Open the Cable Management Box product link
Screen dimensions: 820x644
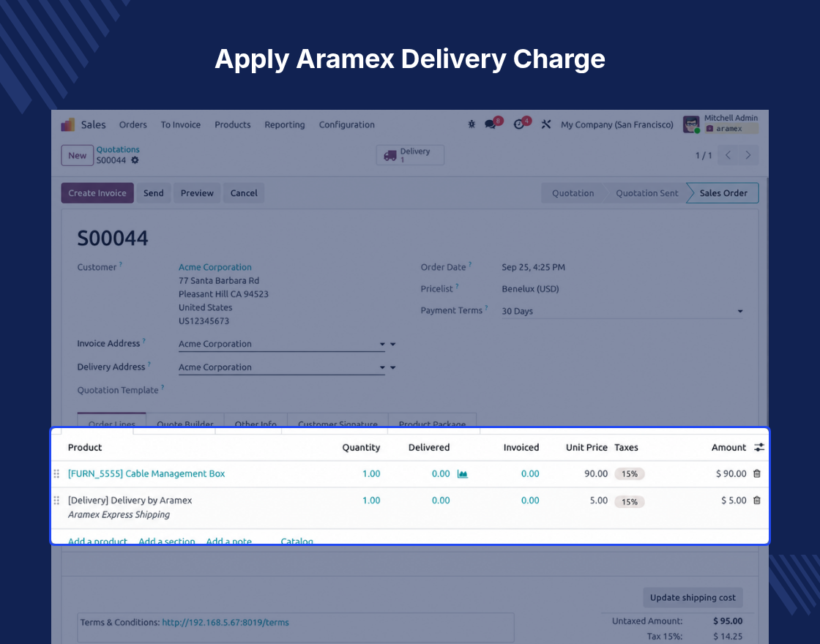click(146, 473)
